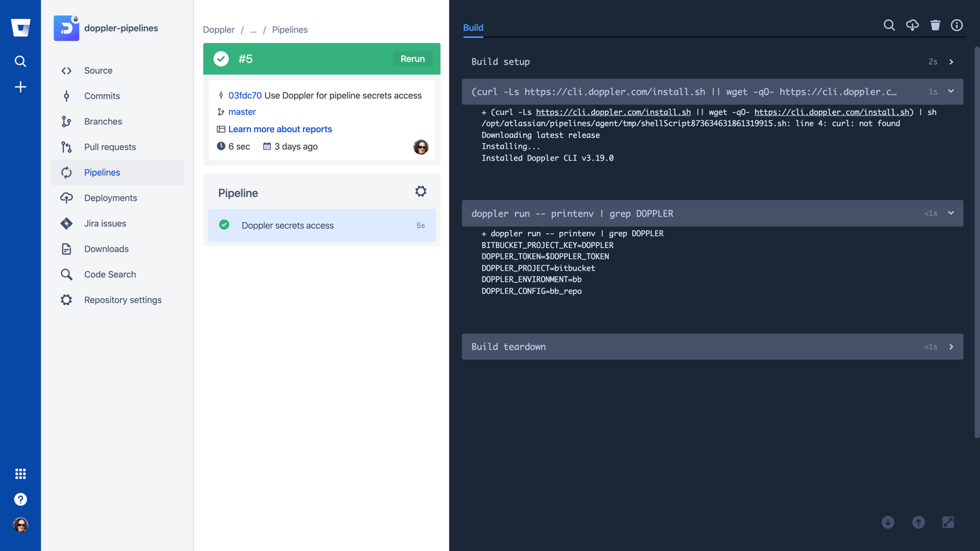The width and height of the screenshot is (980, 551).
Task: Click Learn more about reports
Action: (x=280, y=129)
